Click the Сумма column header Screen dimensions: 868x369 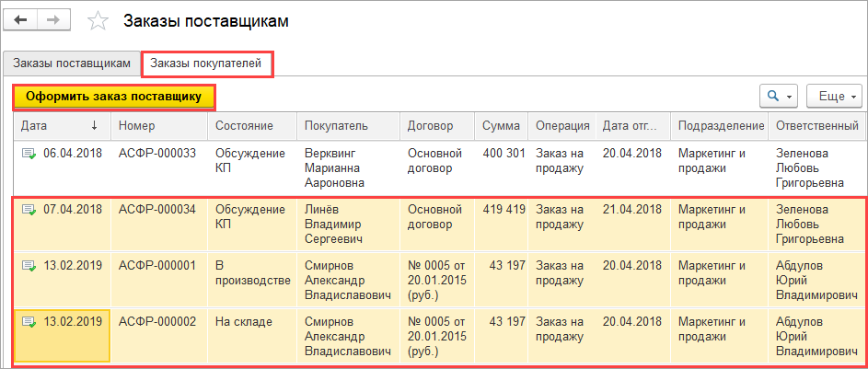pos(501,125)
